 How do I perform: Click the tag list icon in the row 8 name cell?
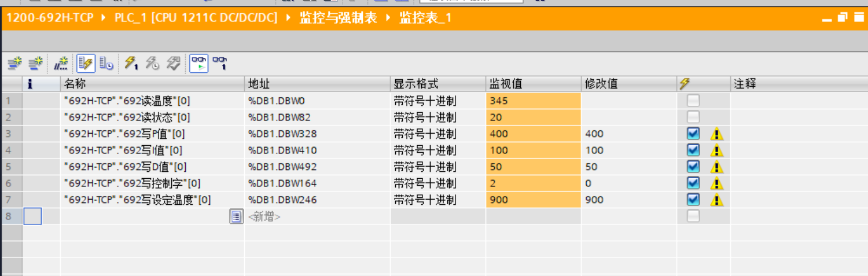(x=236, y=217)
